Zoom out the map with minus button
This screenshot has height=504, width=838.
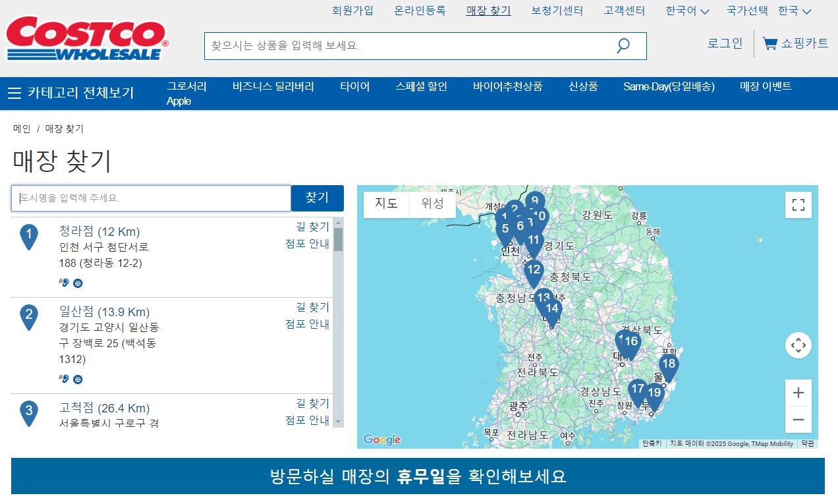(798, 420)
